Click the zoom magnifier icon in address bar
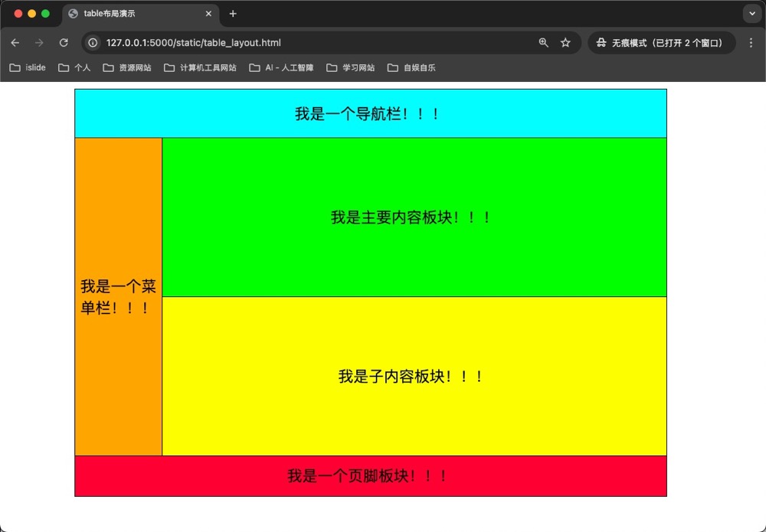The height and width of the screenshot is (532, 766). [x=543, y=43]
